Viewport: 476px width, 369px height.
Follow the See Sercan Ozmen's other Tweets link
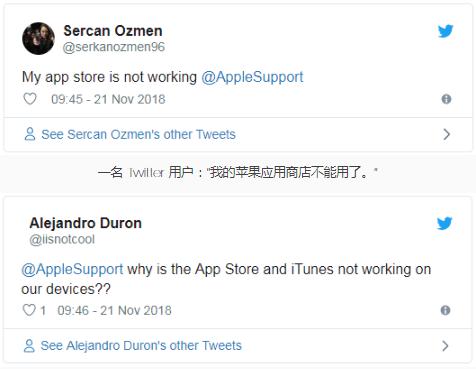138,134
